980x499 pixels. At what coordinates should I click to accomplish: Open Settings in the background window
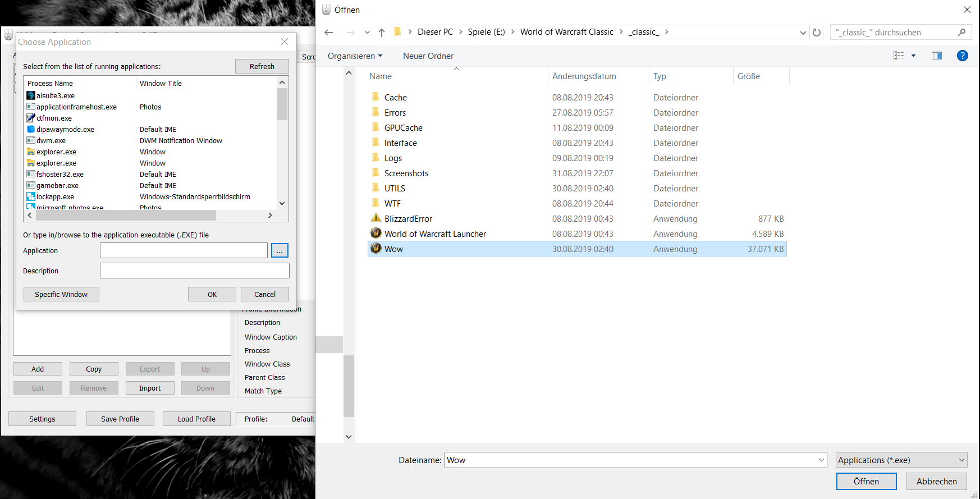[x=42, y=419]
